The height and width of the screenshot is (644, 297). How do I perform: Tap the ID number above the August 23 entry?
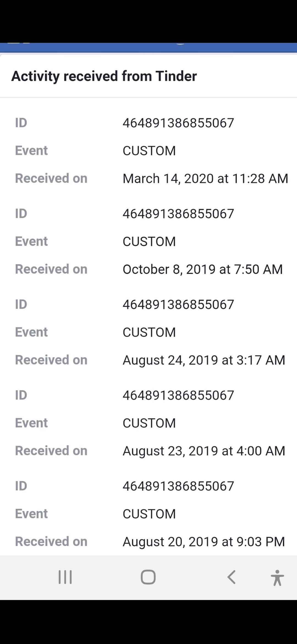pyautogui.click(x=178, y=395)
